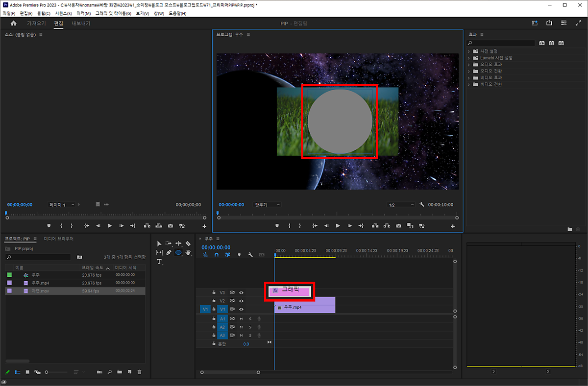Hide the V3 track output eye
Viewport: 588px width, 386px height.
pyautogui.click(x=241, y=292)
